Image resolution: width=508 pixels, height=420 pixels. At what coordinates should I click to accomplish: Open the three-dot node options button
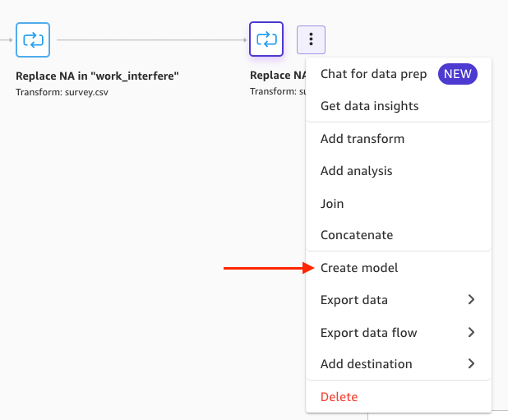pyautogui.click(x=311, y=39)
